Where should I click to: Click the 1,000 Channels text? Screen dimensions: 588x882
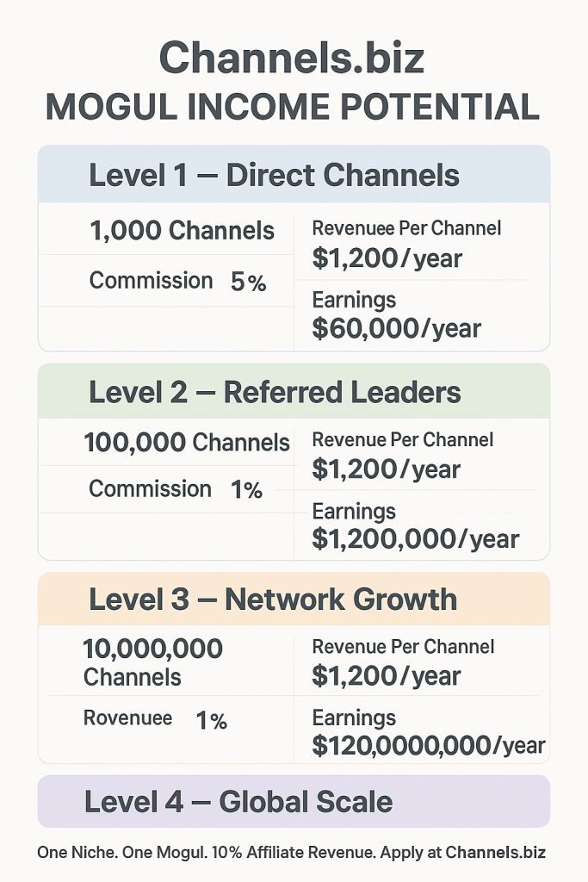[182, 231]
